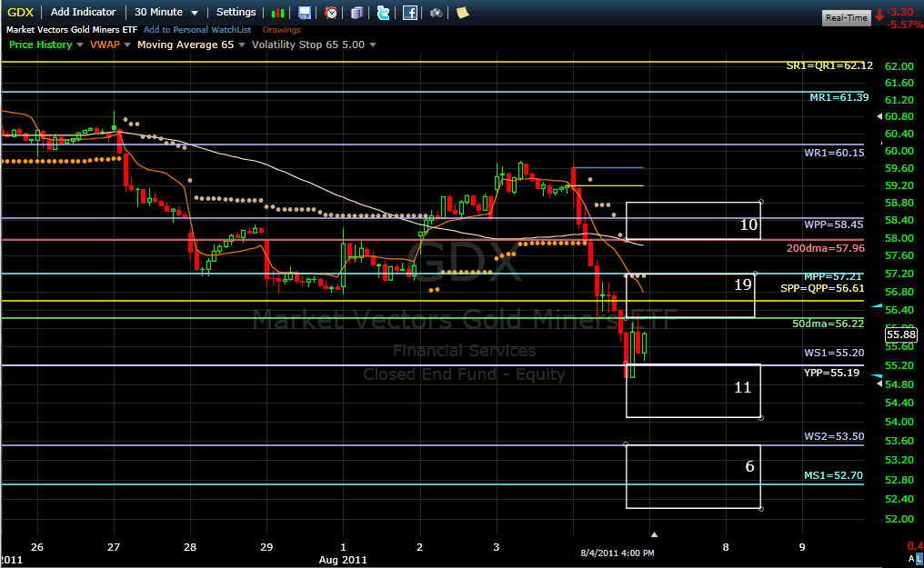
Task: Open the Drawings link
Action: (282, 29)
